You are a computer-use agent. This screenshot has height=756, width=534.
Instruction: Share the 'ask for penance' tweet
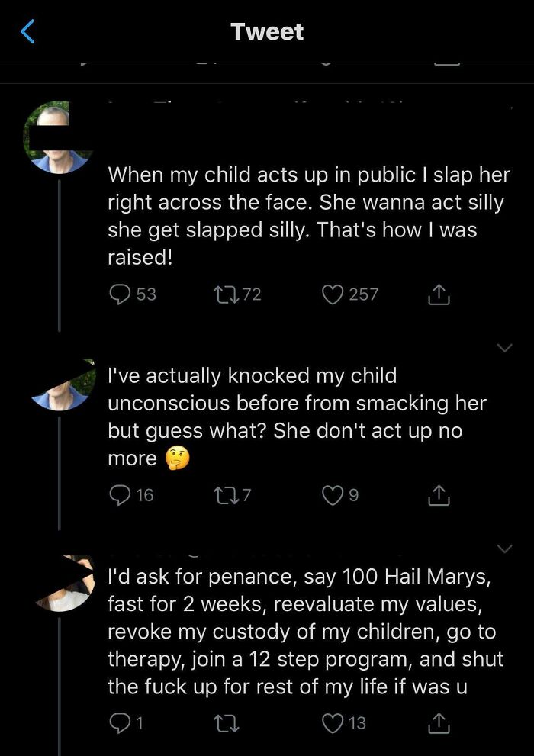pos(439,722)
